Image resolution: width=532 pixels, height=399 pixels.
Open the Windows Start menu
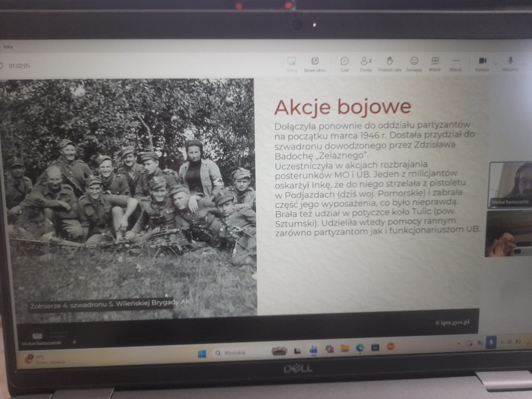[x=202, y=353]
